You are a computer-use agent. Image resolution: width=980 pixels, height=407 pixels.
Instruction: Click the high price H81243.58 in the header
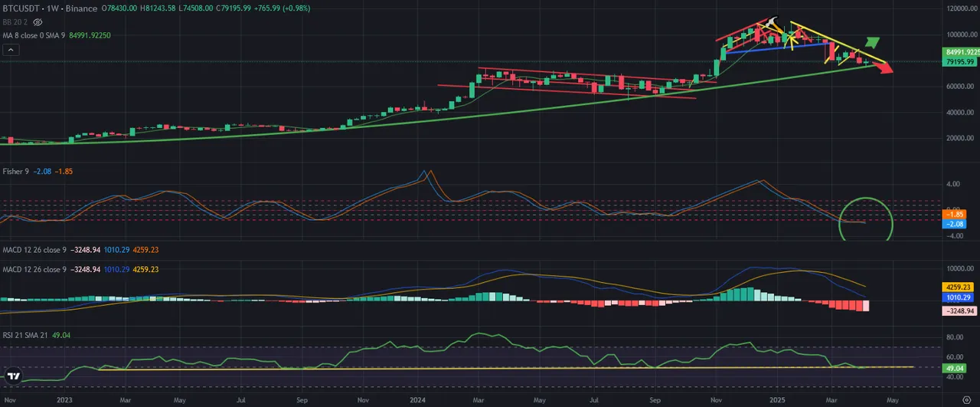[158, 8]
